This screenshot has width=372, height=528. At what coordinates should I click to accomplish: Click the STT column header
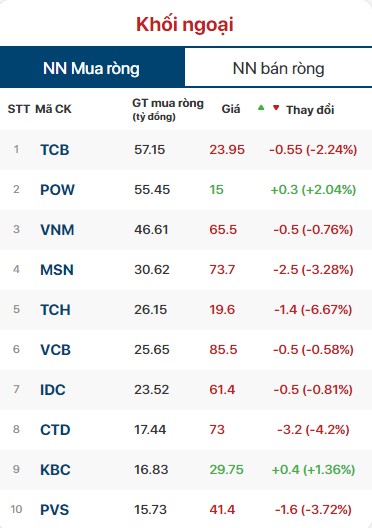(19, 109)
